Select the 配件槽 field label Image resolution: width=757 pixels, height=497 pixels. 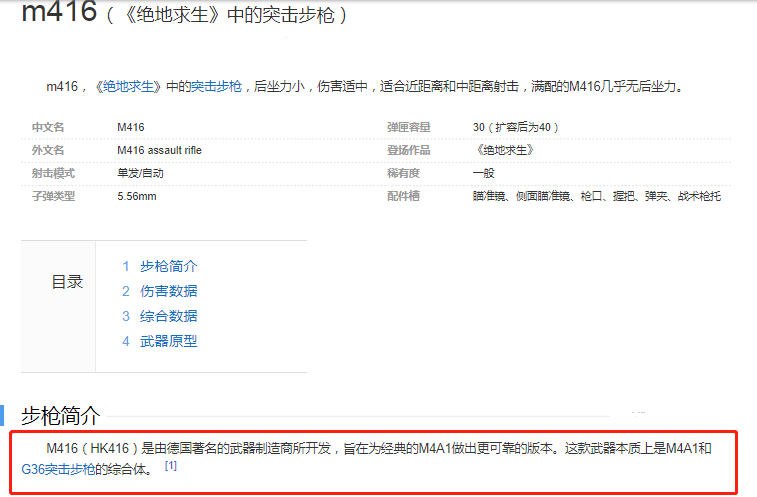(x=403, y=196)
